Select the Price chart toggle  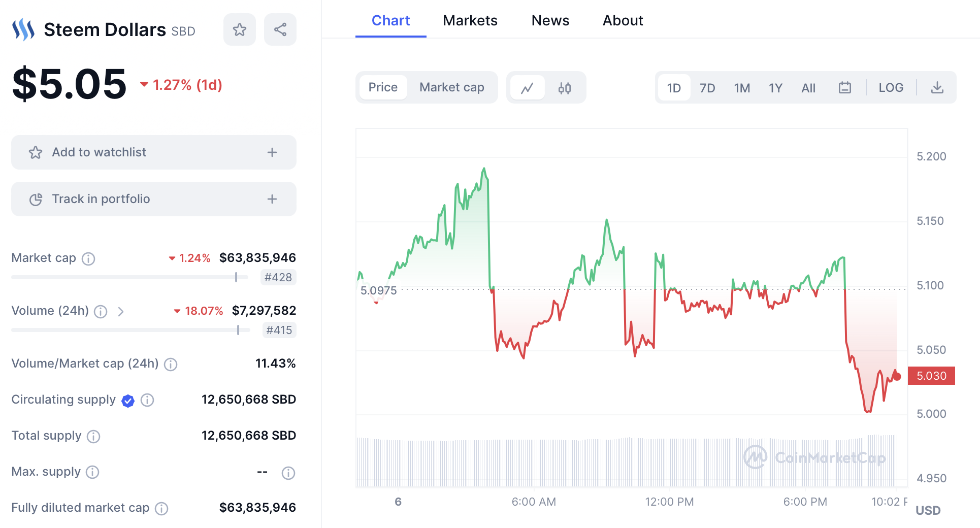tap(383, 87)
